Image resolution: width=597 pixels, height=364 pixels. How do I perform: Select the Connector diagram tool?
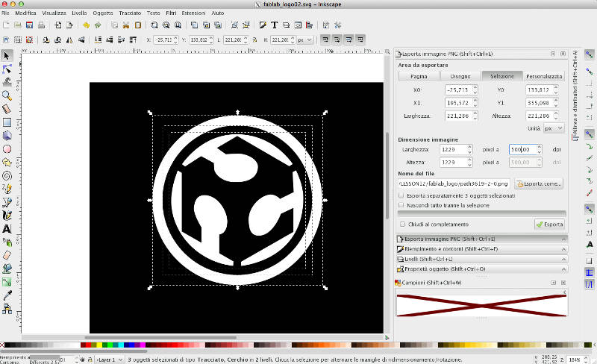(x=7, y=309)
